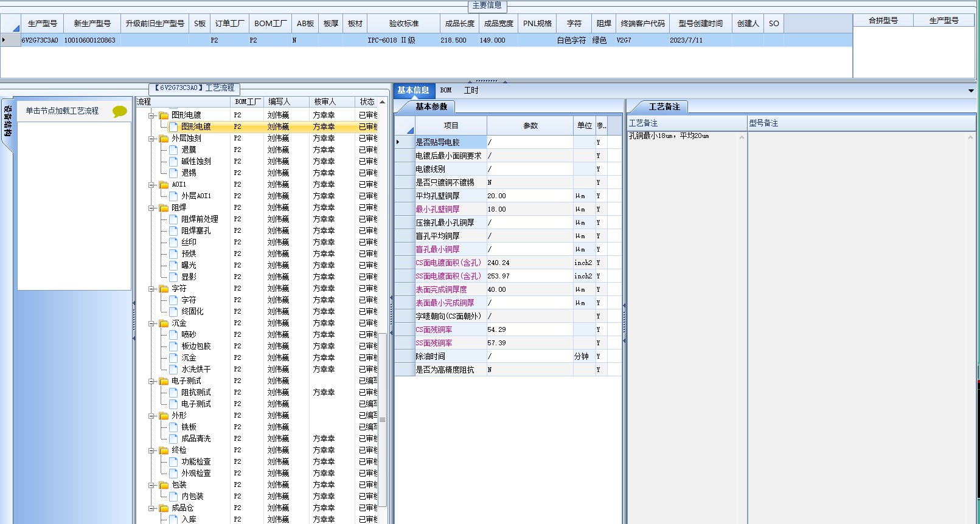Switch to the 工时 tab
The image size is (980, 524).
(471, 91)
